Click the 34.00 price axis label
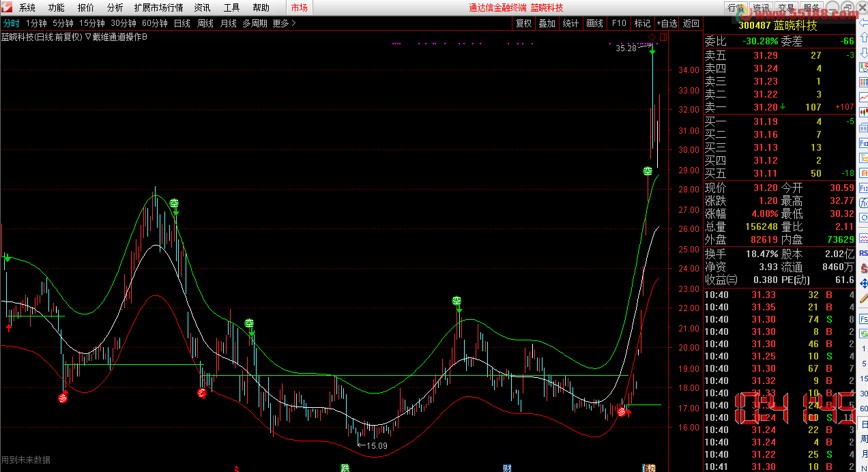Image resolution: width=868 pixels, height=472 pixels. 689,70
